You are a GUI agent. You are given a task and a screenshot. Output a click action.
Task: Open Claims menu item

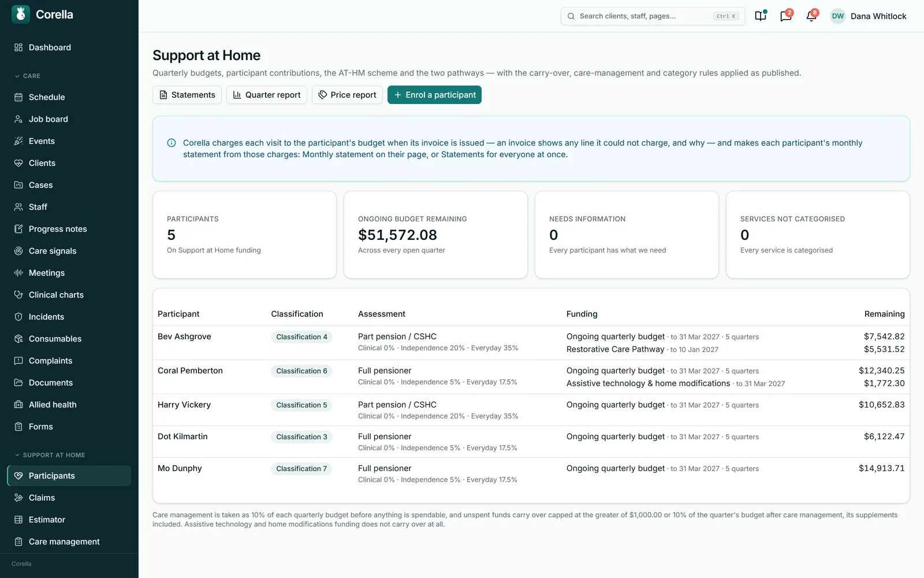[x=69, y=498]
